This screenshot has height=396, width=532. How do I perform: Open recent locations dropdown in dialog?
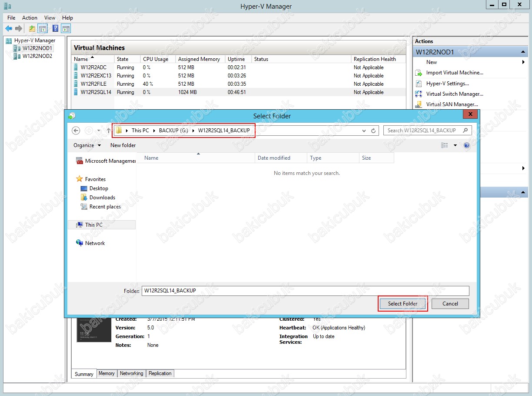click(x=99, y=131)
